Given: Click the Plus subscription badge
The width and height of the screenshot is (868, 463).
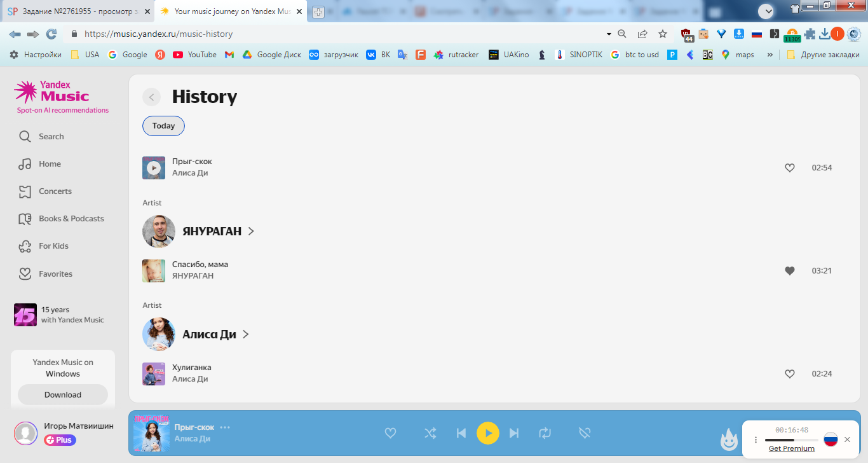Looking at the screenshot, I should 60,440.
